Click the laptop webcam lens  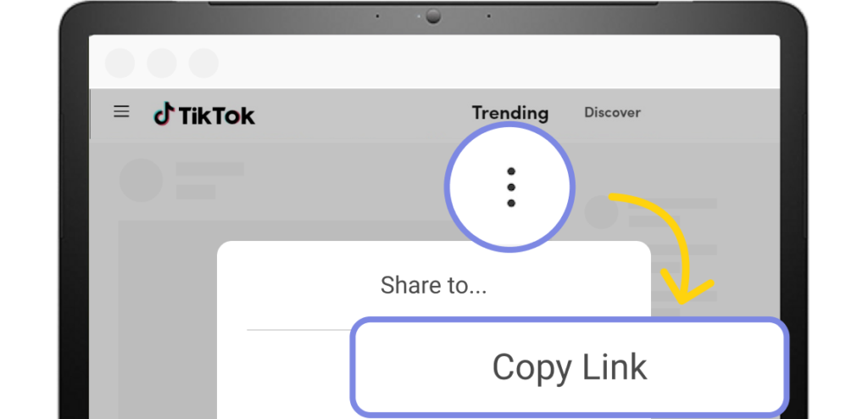(433, 16)
